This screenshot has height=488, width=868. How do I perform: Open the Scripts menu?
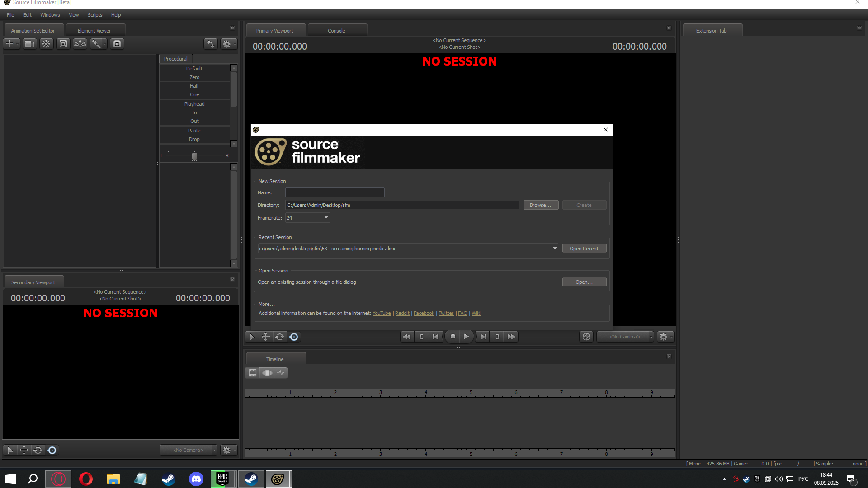[x=95, y=15]
